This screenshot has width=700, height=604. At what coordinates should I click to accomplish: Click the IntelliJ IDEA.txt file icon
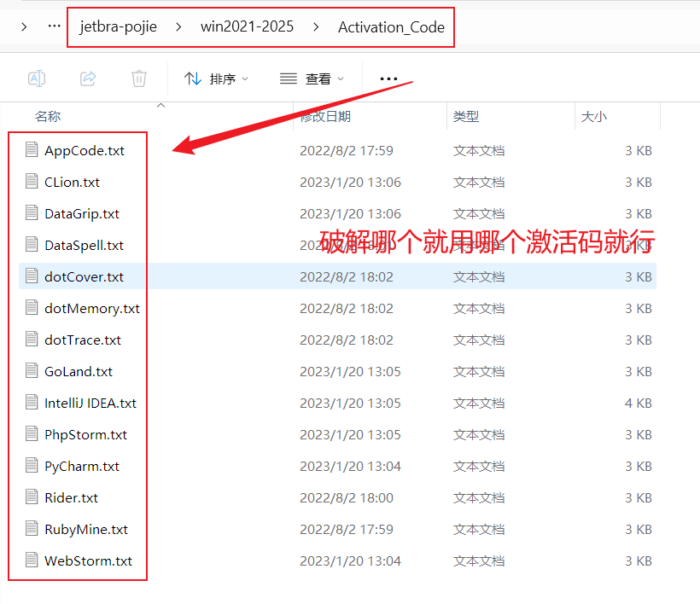point(32,403)
